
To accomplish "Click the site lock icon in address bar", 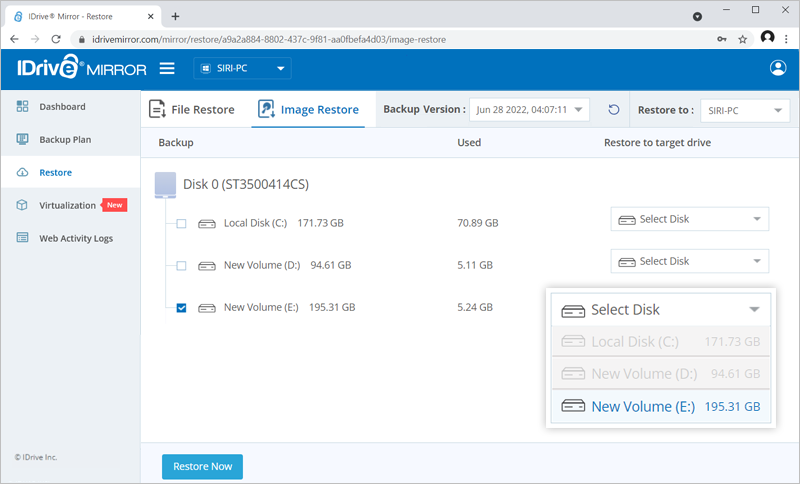I will point(81,39).
